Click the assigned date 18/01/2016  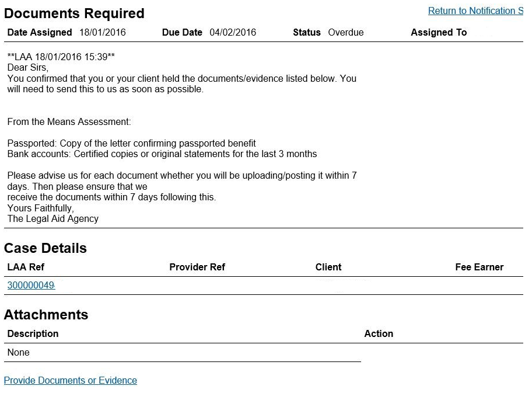click(103, 33)
